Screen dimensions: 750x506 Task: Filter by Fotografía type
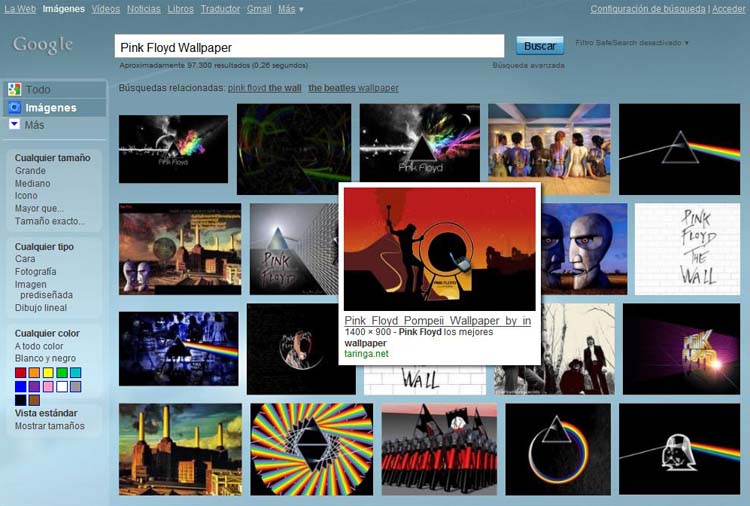click(x=35, y=272)
